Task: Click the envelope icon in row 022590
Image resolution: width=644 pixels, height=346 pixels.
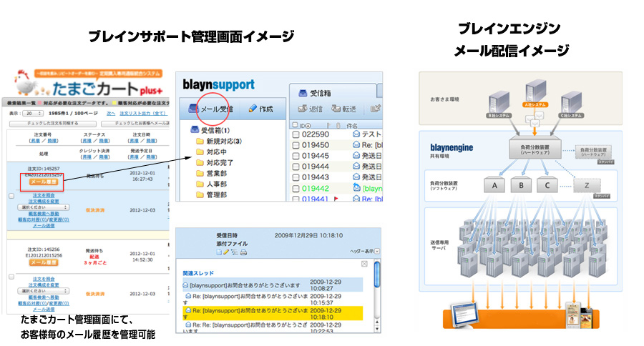Action: coord(356,134)
